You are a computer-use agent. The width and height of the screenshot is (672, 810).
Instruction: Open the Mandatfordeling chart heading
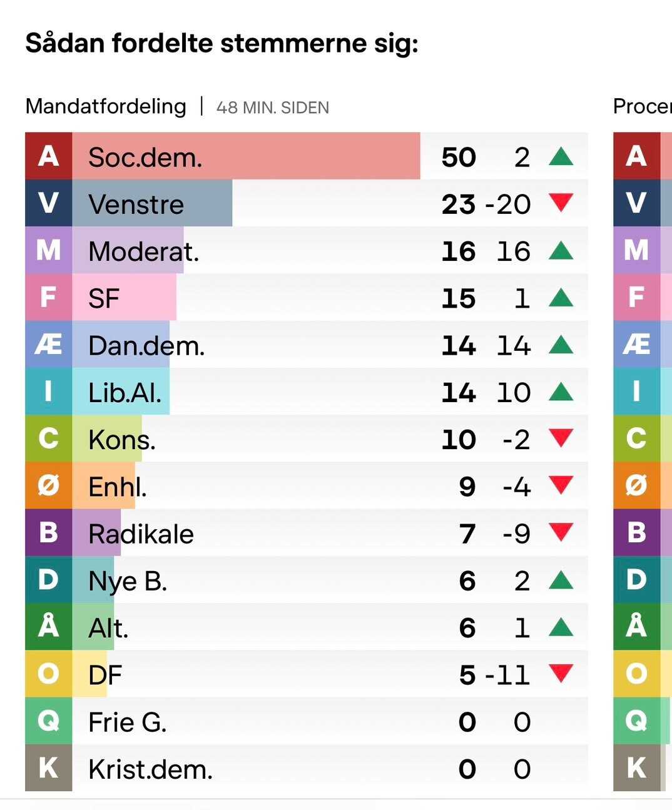point(106,107)
